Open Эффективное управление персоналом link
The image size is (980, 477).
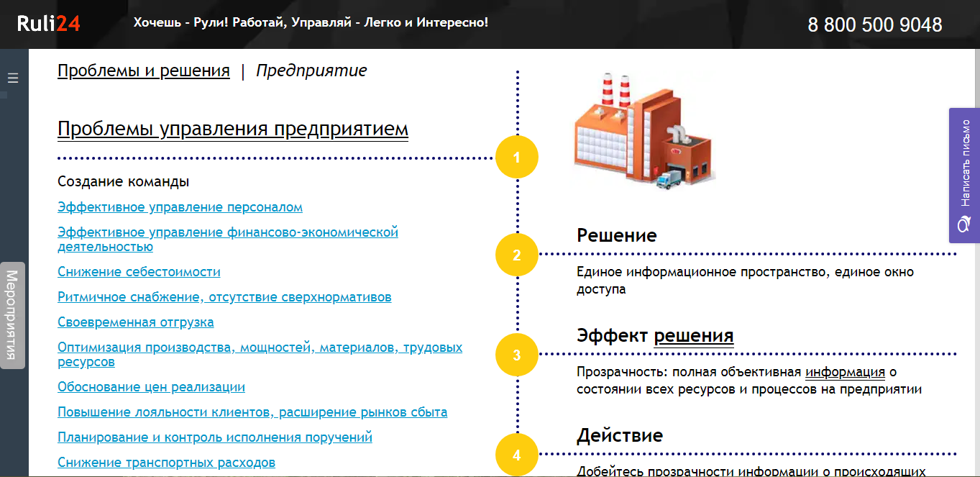tap(180, 206)
